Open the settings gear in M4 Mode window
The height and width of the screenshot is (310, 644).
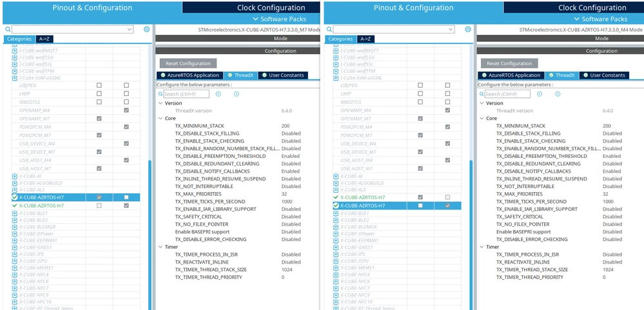click(468, 29)
